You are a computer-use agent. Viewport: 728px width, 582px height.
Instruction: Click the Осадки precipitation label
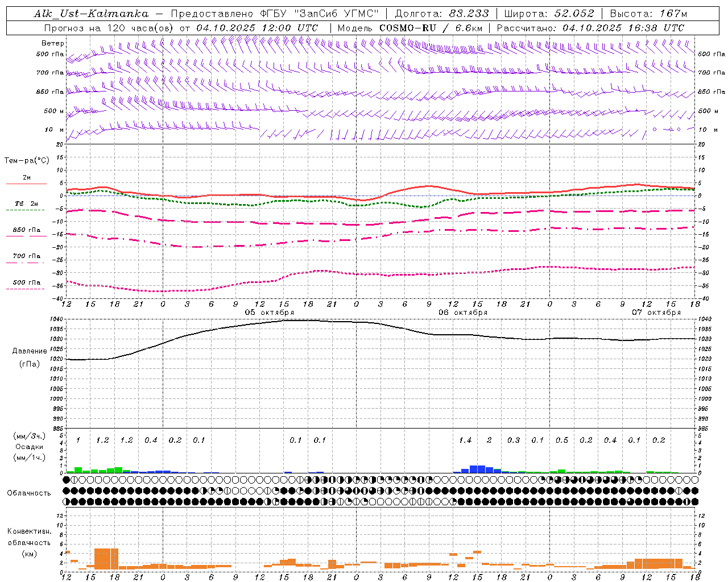coord(30,447)
